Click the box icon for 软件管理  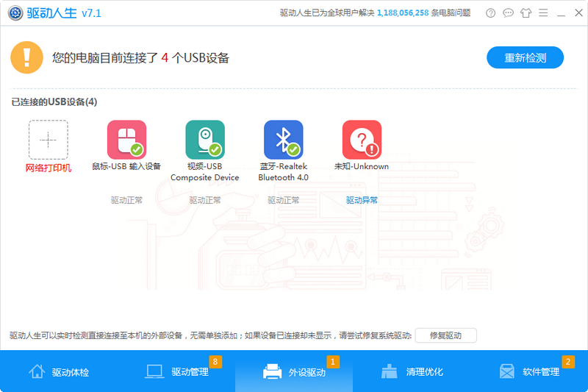pyautogui.click(x=507, y=371)
